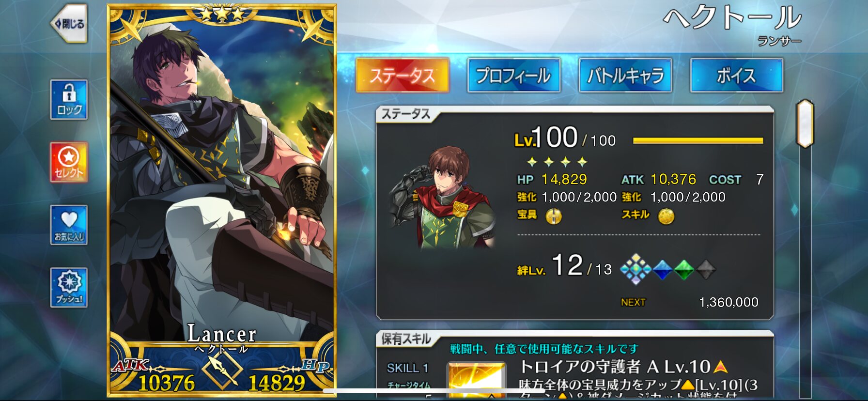Image resolution: width=868 pixels, height=401 pixels.
Task: Click the status panel scrollbar handle
Action: click(805, 123)
